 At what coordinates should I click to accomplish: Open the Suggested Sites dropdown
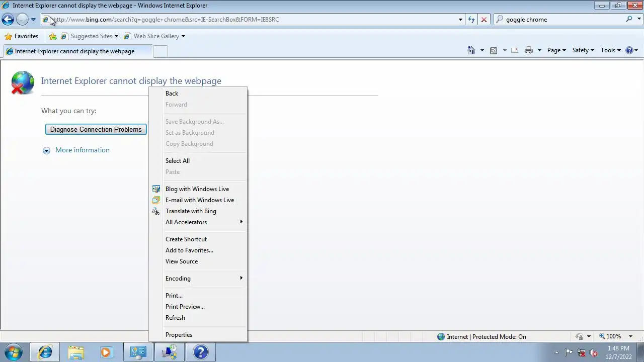(90, 36)
